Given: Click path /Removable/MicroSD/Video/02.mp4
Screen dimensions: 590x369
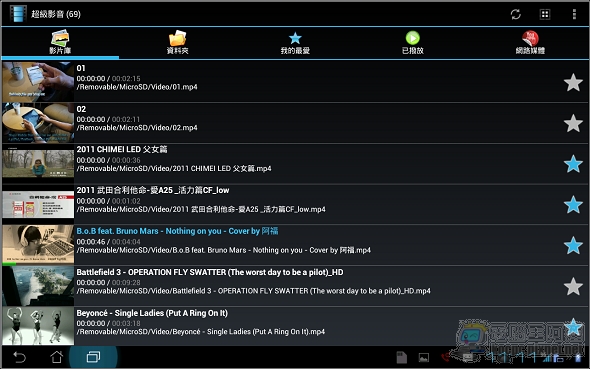Looking at the screenshot, I should (137, 128).
